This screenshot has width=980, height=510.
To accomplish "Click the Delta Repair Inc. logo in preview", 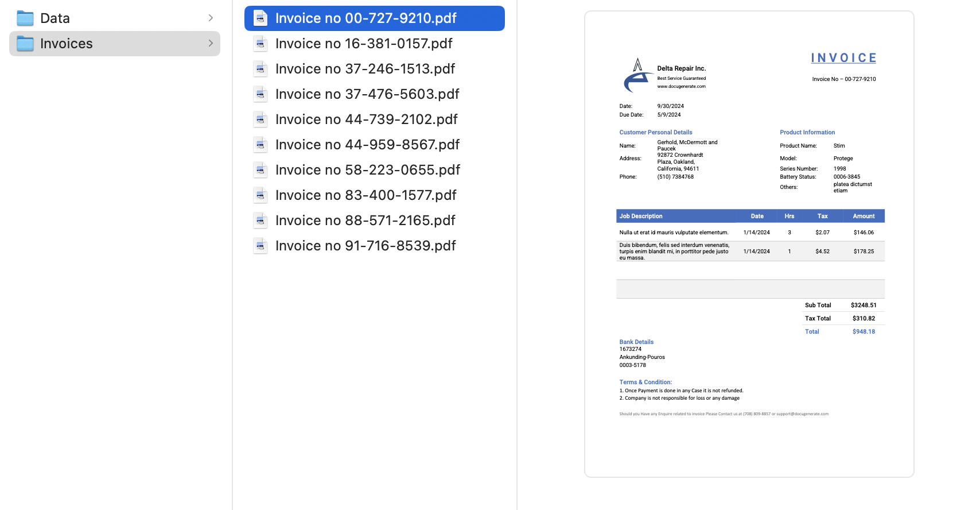I will tap(637, 76).
